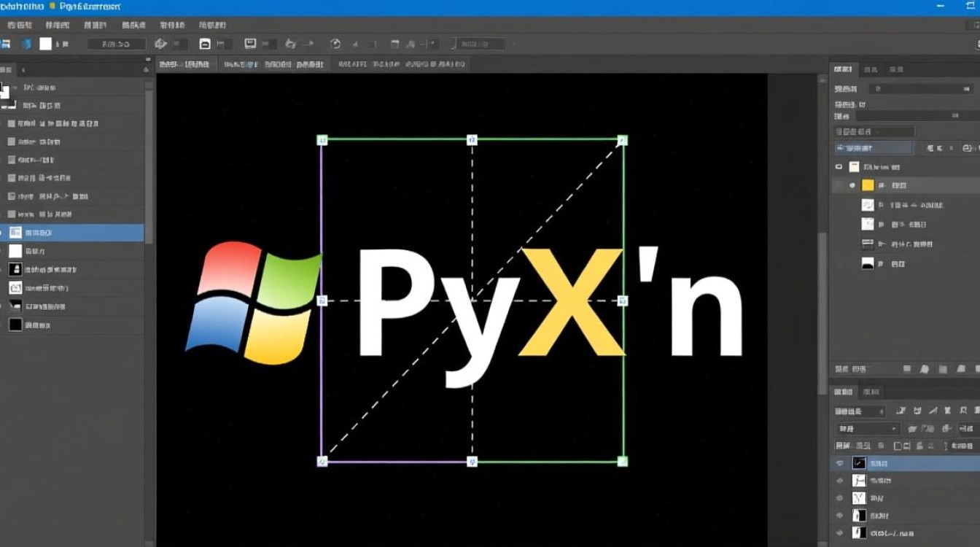980x547 pixels.
Task: Click the white foreground color swatch
Action: coord(46,43)
